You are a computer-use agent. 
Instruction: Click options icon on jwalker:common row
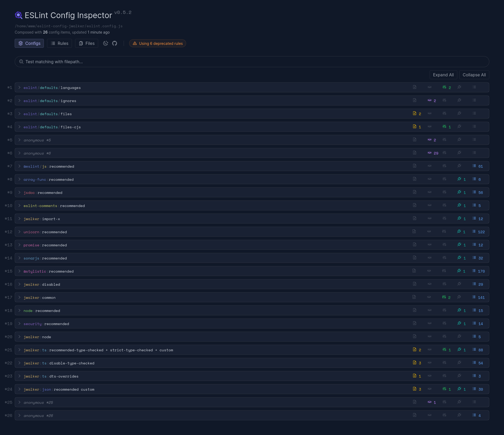(444, 297)
